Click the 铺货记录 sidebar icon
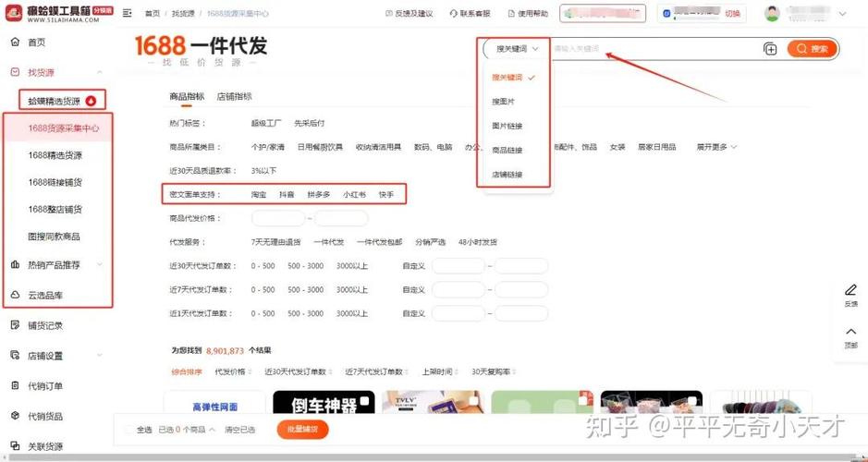Viewport: 868px width, 462px height. click(15, 325)
